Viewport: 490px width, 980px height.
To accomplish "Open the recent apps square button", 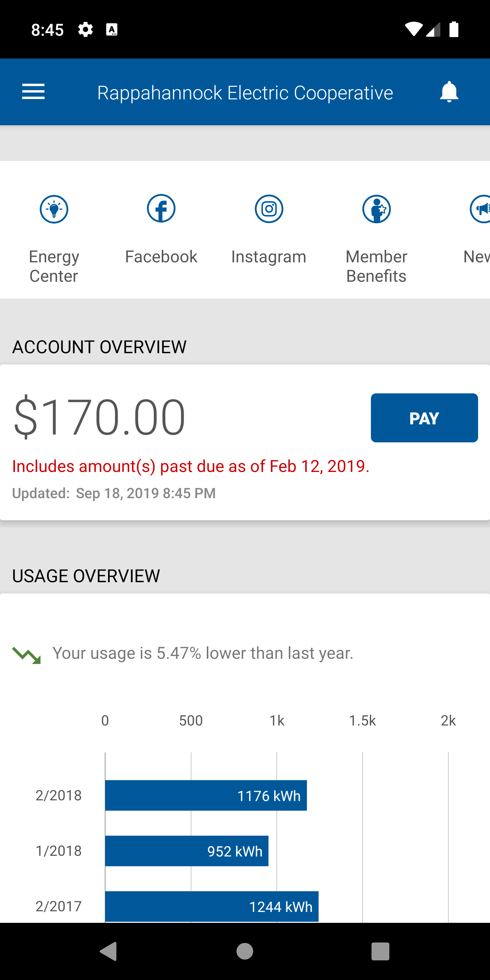I will coord(380,951).
